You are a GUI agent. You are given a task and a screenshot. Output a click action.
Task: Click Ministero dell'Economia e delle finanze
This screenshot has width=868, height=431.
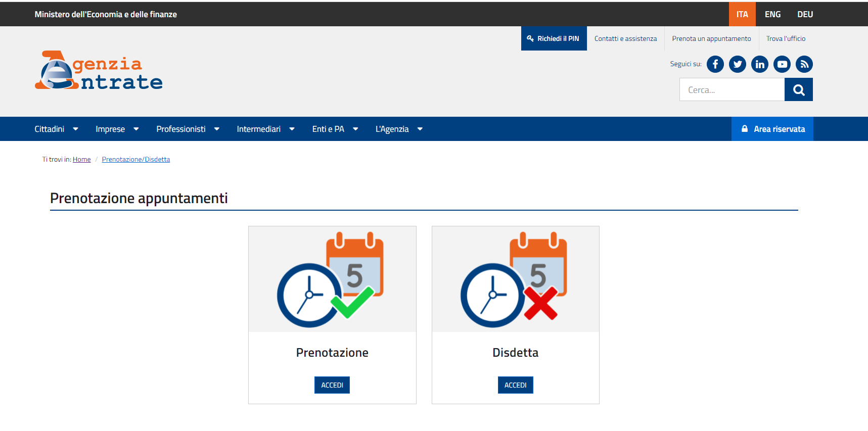coord(106,14)
